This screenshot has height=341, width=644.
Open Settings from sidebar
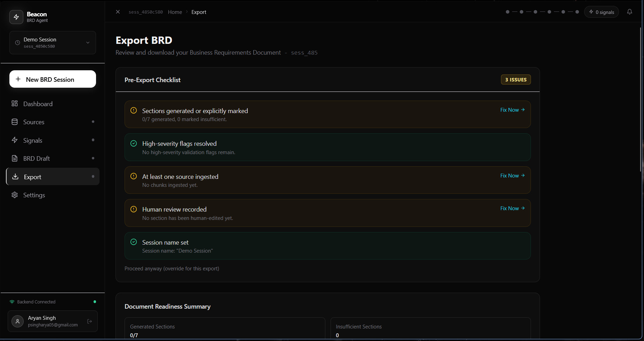(53, 195)
